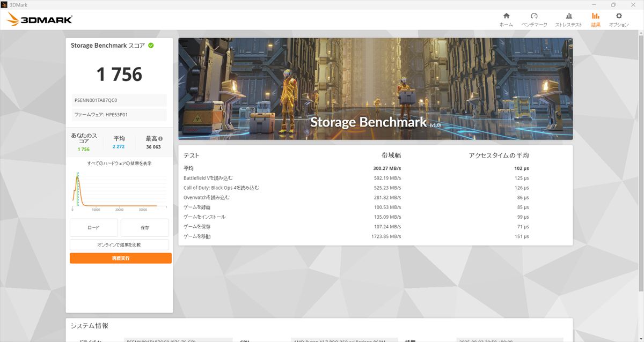This screenshot has height=342, width=644.
Task: Click the firmware HPE53P01 field
Action: (119, 115)
